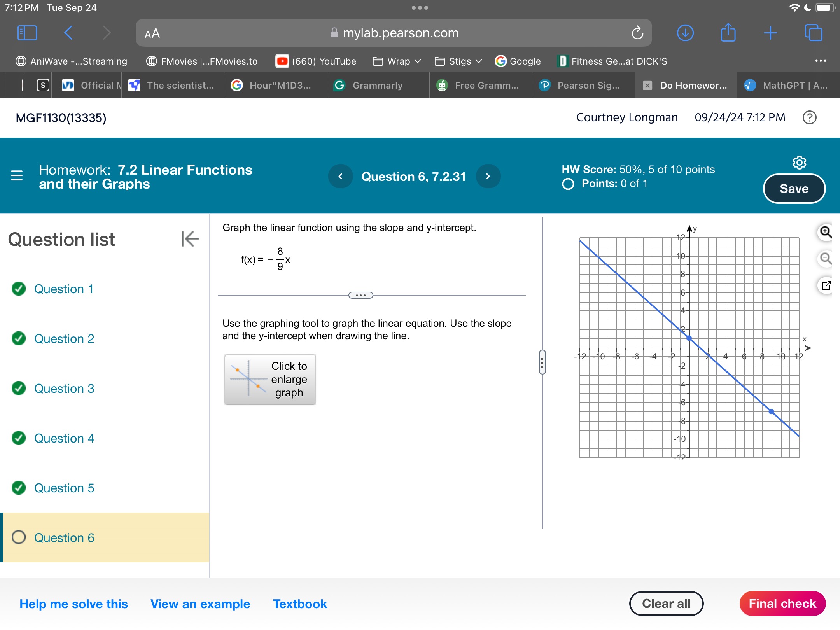Click the Save button
Screen dimensions: 840x630
click(794, 189)
